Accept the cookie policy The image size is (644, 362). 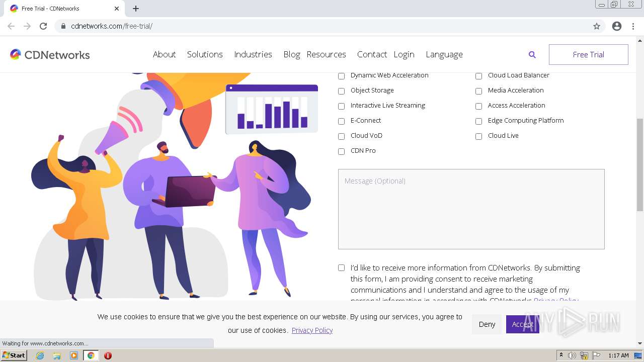pyautogui.click(x=523, y=324)
